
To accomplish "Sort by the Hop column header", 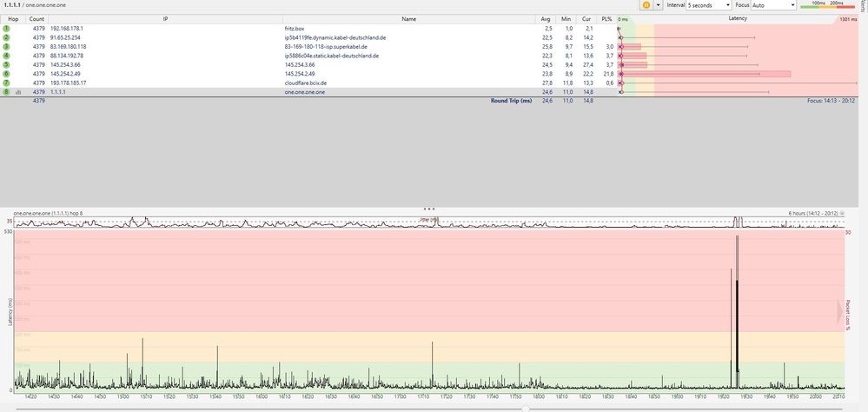I will click(13, 19).
